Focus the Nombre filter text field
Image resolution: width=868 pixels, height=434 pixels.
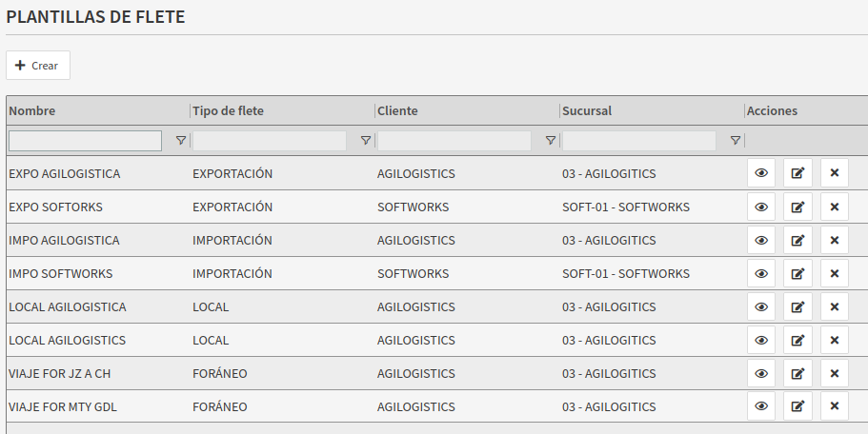pos(86,141)
